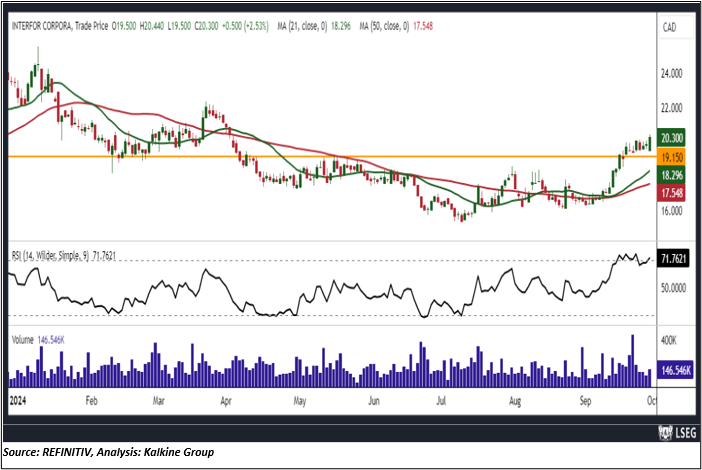Image resolution: width=702 pixels, height=470 pixels.
Task: Click the 2024 label on time axis
Action: point(18,401)
